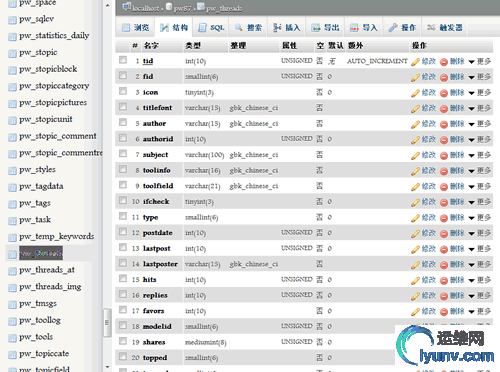Click the red delete icon for authorid row
The width and height of the screenshot is (500, 372).
444,140
